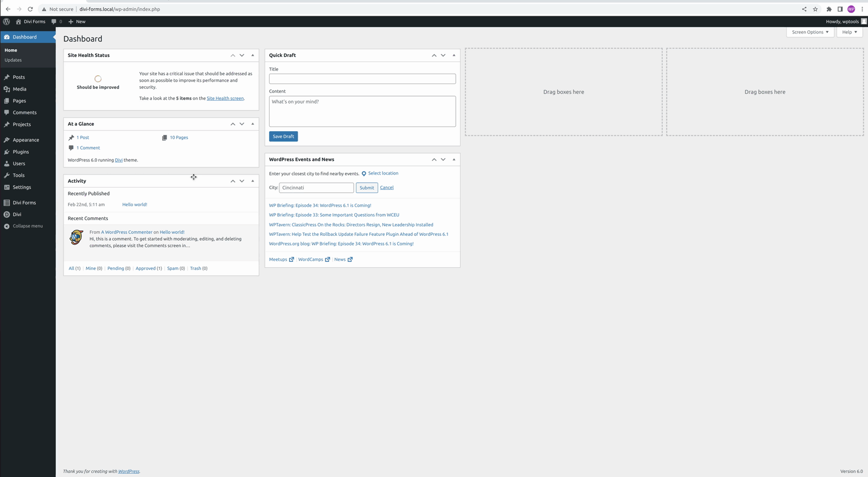Open the Divi theme link

pos(119,160)
